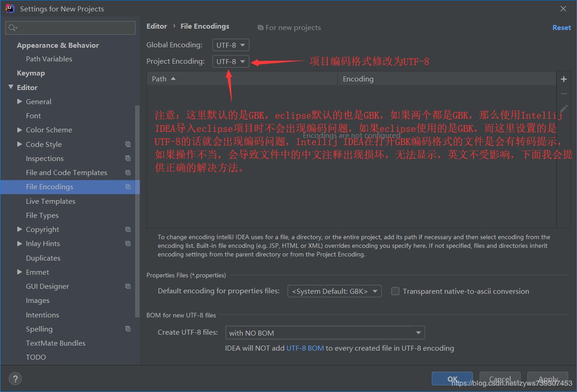Open the TODO settings page
The height and width of the screenshot is (392, 577).
[36, 357]
